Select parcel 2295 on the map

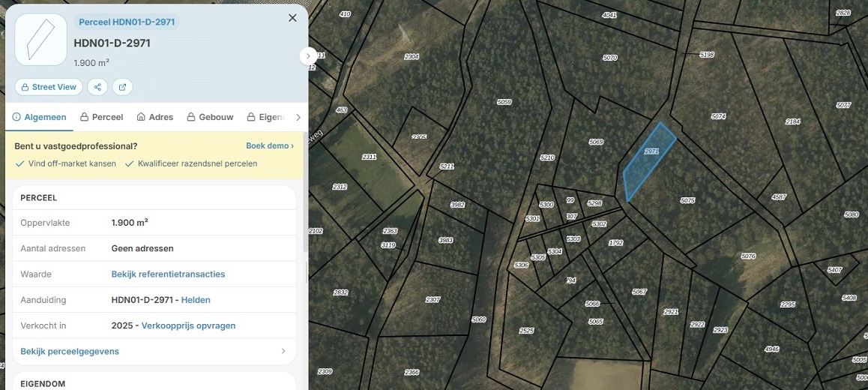tap(788, 304)
